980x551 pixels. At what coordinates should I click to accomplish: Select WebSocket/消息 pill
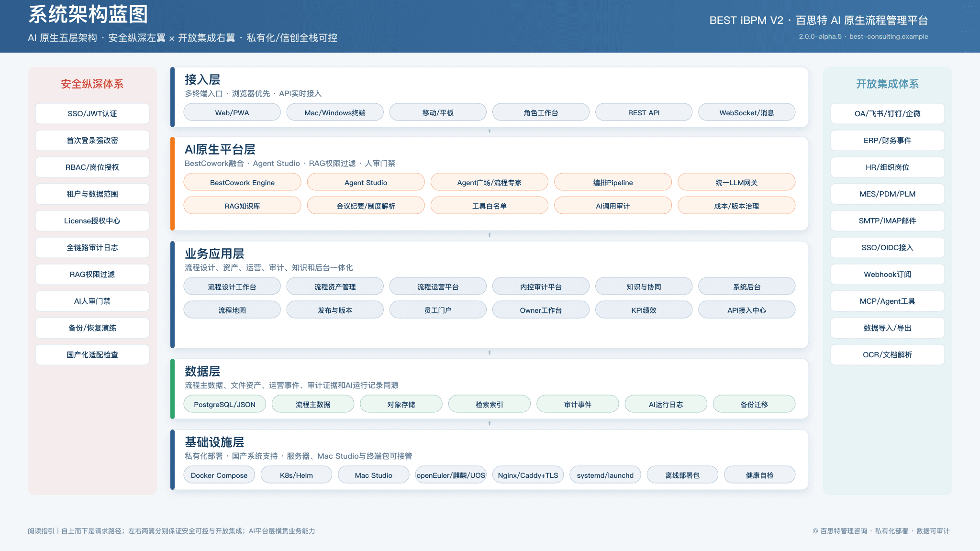tap(747, 112)
